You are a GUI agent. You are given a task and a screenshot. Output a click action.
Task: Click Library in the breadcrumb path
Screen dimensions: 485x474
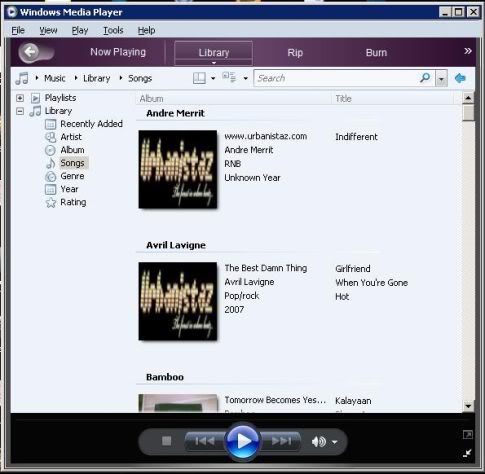click(x=97, y=78)
